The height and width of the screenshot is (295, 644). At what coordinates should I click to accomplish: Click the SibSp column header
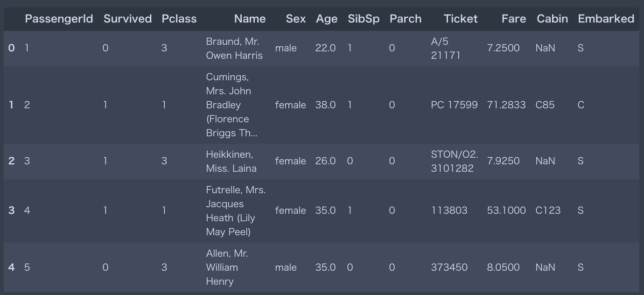tap(364, 19)
